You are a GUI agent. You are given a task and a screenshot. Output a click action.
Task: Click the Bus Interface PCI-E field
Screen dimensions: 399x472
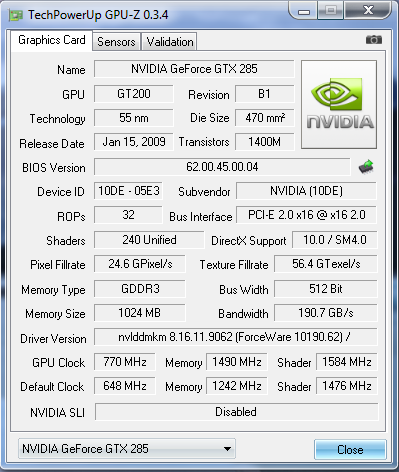(x=306, y=215)
